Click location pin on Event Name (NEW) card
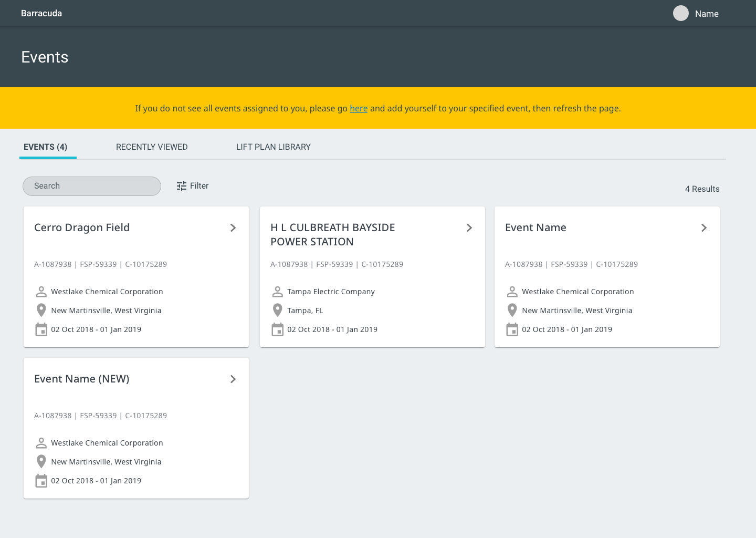The image size is (756, 538). [x=41, y=462]
